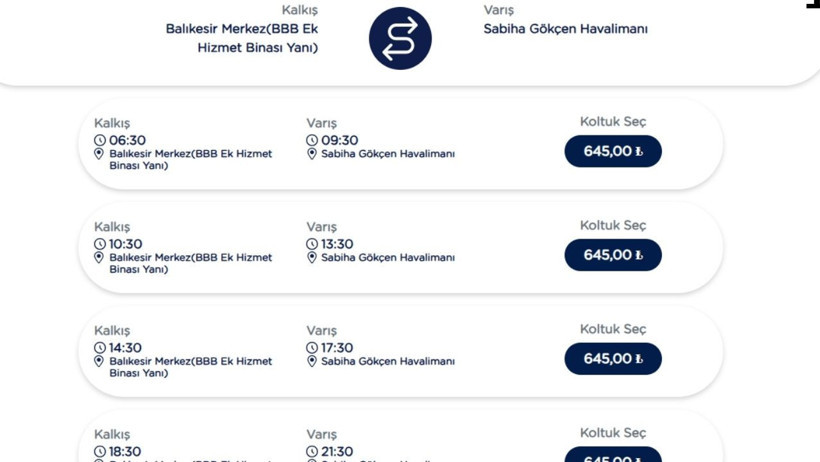
Task: Click the clock icon beside 09:30 arrival
Action: 312,140
